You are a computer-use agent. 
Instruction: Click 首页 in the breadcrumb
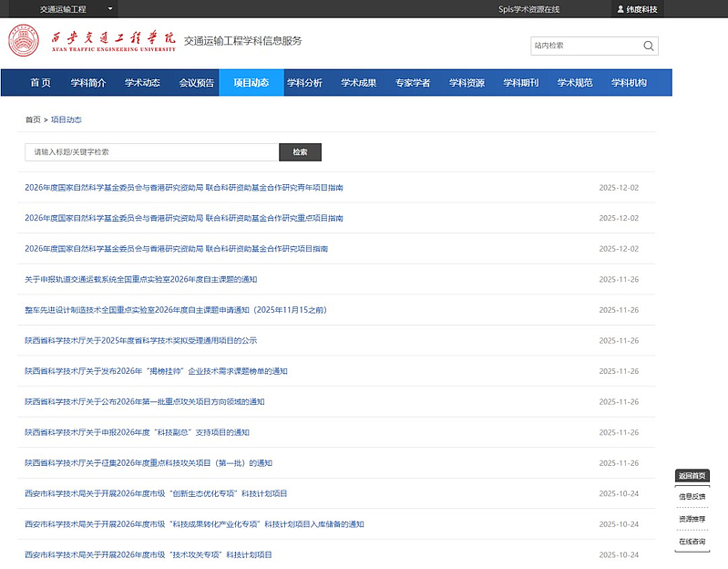[x=33, y=119]
